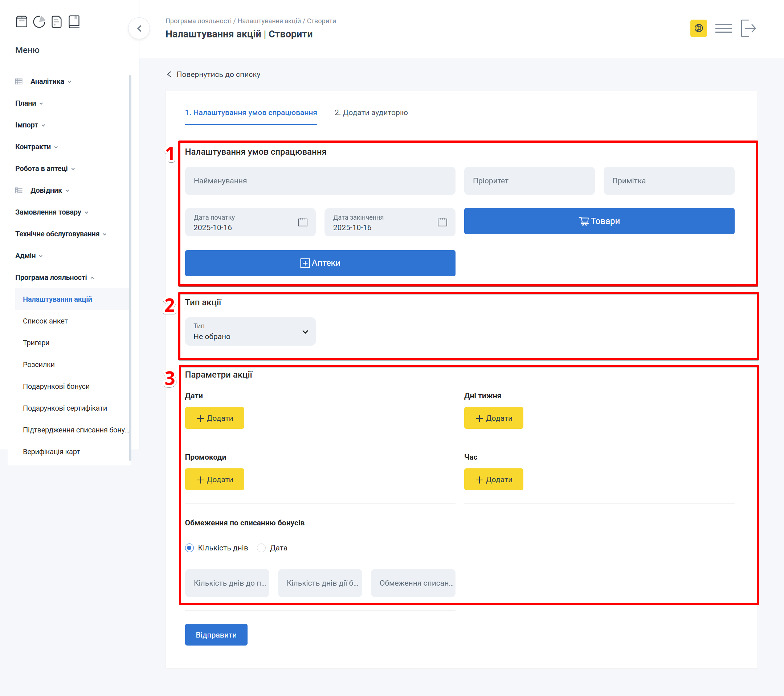This screenshot has width=784, height=696.
Task: Open the calendar icon for Дата закінчення
Action: pos(442,222)
